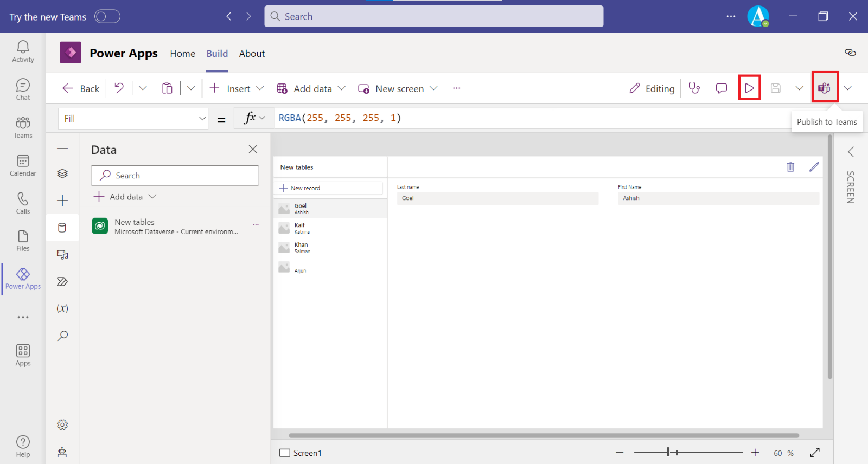Image resolution: width=868 pixels, height=464 pixels.
Task: Expand the SCREEN properties panel chevron
Action: [851, 152]
